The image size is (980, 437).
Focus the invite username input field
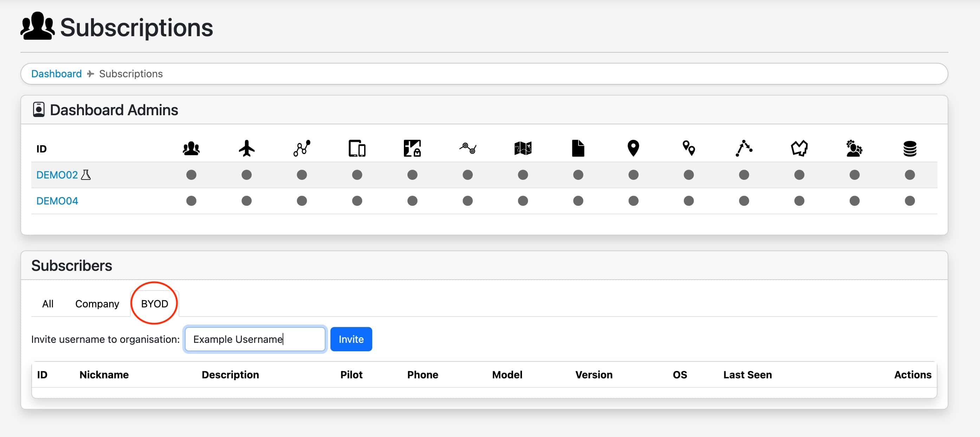point(254,339)
